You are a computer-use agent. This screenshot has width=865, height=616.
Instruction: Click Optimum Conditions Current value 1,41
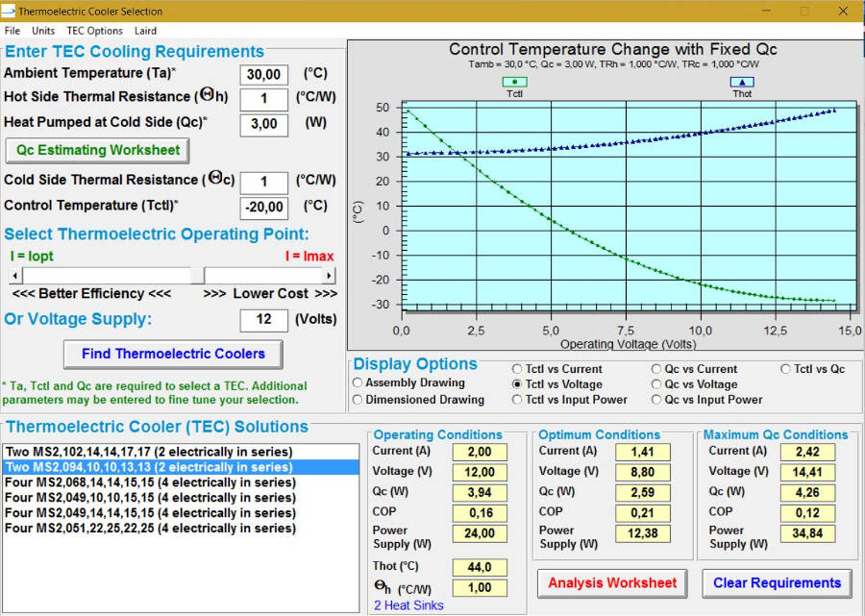click(643, 452)
